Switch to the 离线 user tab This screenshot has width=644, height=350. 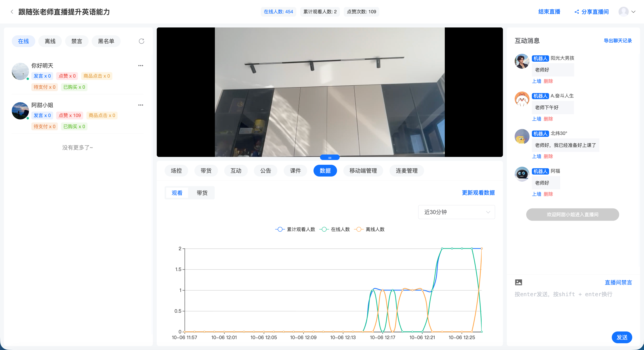click(x=50, y=41)
